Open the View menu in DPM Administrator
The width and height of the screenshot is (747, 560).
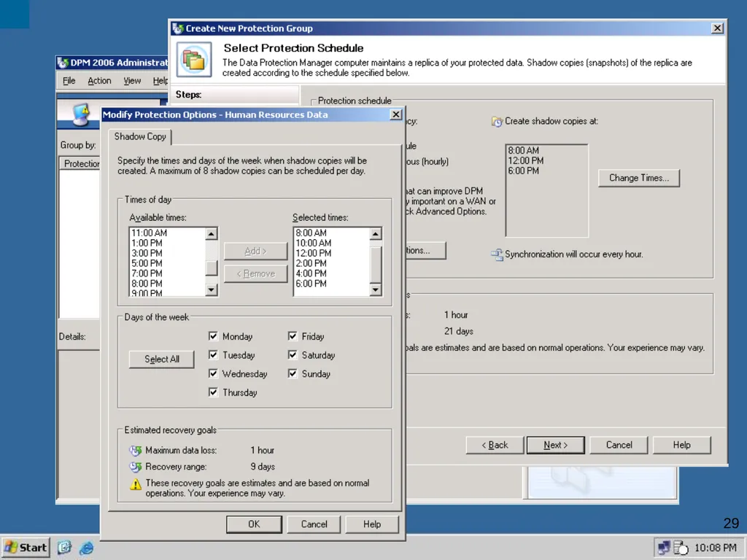coord(132,81)
